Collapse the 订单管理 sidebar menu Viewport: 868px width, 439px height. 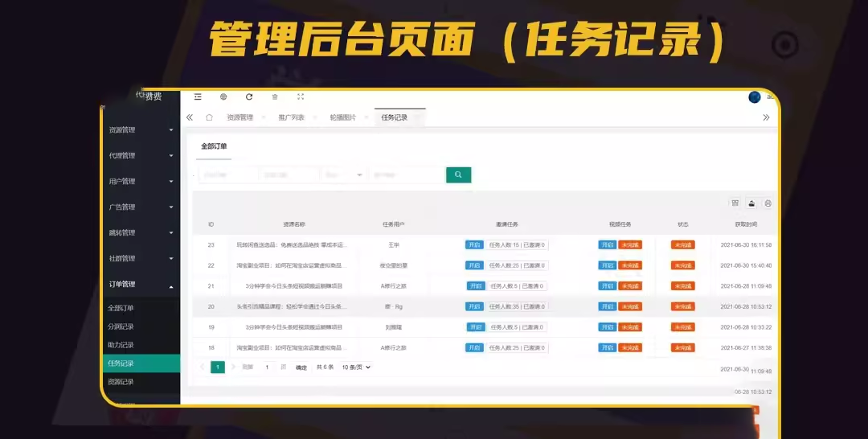point(141,285)
